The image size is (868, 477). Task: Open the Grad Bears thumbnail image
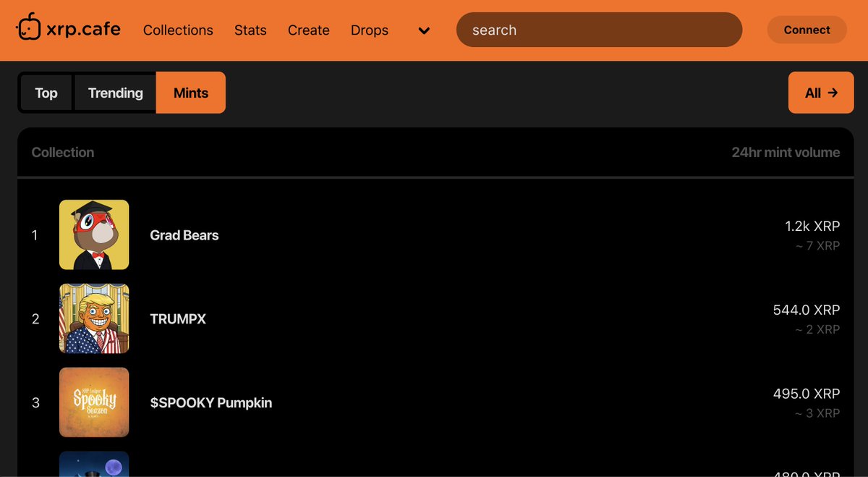[94, 235]
